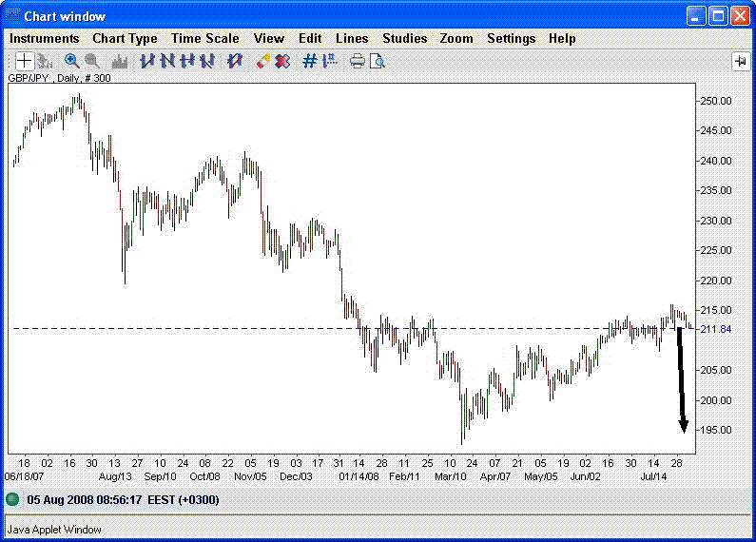Click the eraser icon in toolbar
The height and width of the screenshot is (542, 756).
click(263, 61)
